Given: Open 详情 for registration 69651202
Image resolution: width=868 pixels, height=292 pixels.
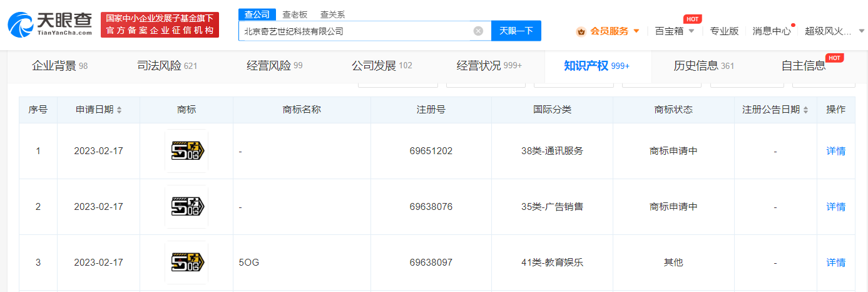Looking at the screenshot, I should tap(835, 151).
